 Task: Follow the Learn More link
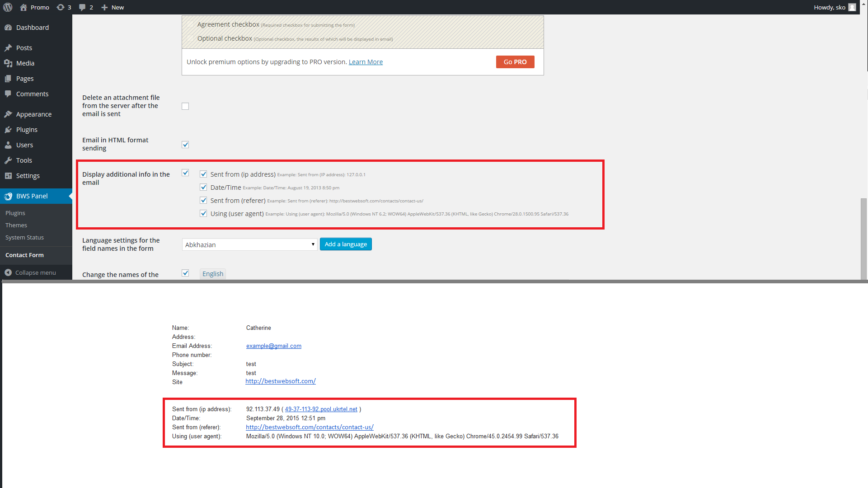click(366, 62)
